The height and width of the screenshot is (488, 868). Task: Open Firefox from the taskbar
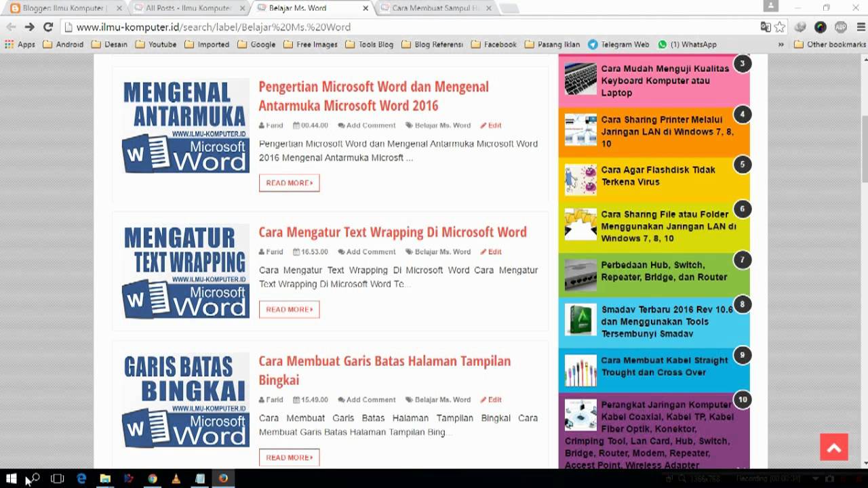click(223, 479)
